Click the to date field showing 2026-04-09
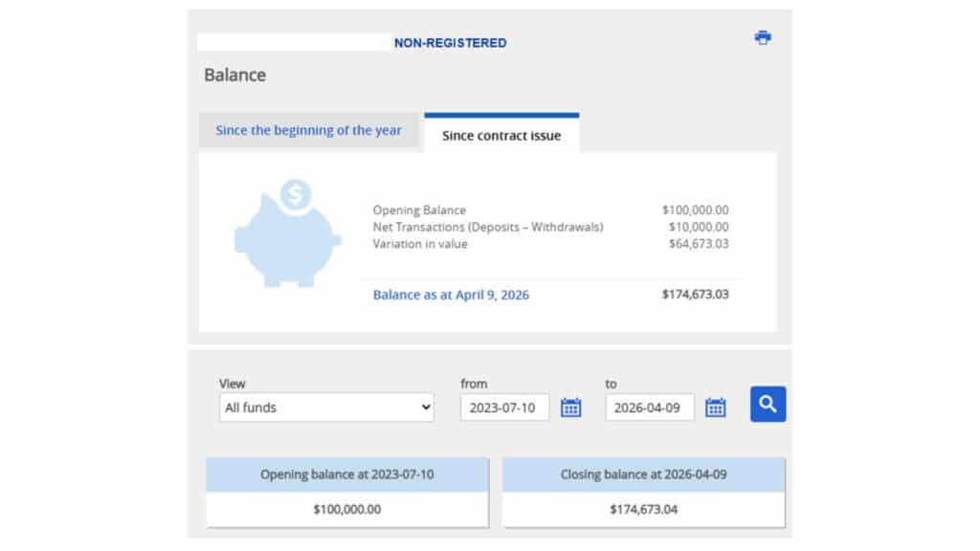The image size is (980, 551). [x=650, y=408]
